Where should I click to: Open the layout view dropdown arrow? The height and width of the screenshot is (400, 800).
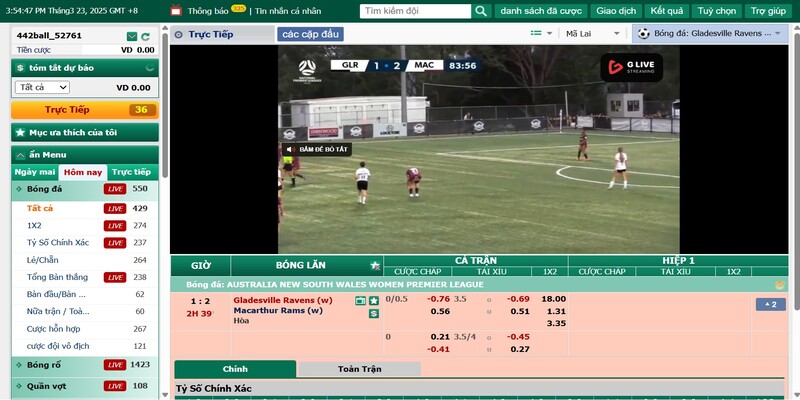(x=549, y=34)
